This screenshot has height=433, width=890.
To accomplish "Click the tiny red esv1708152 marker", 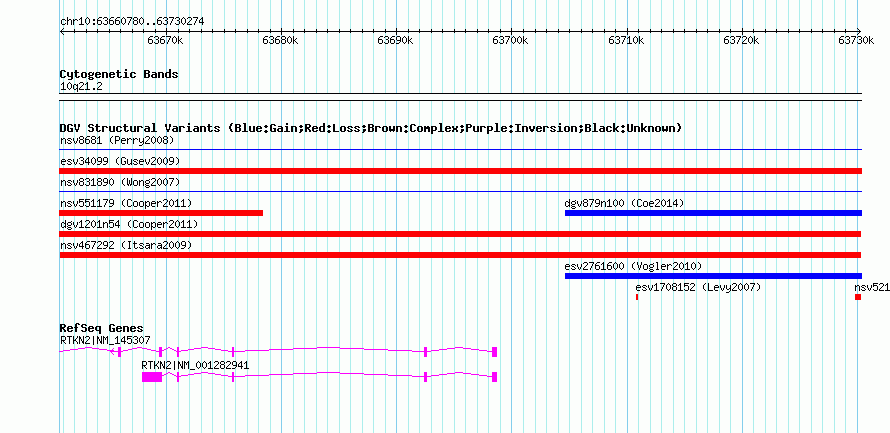I will pyautogui.click(x=637, y=297).
